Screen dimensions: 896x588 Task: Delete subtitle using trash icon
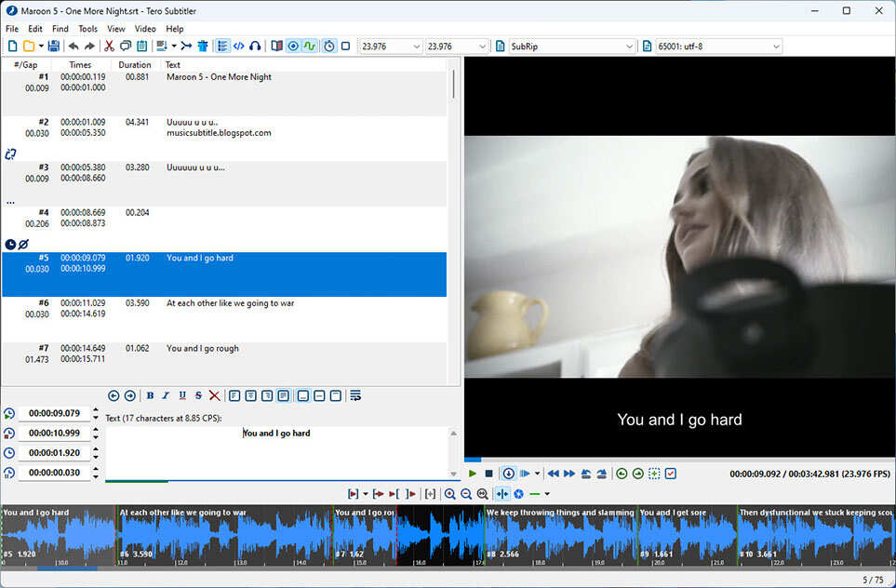(x=203, y=47)
